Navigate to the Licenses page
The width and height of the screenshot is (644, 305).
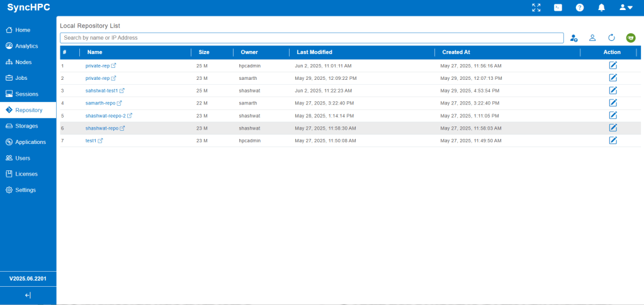26,174
